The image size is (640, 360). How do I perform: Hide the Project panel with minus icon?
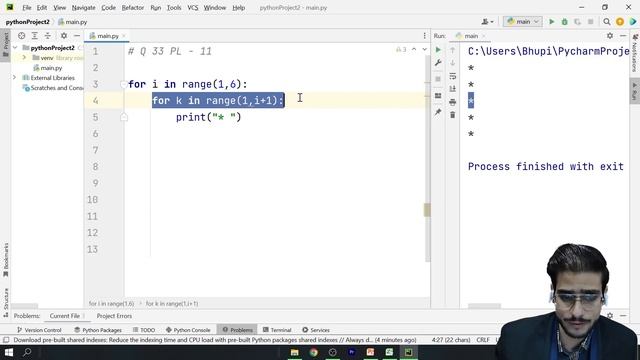click(77, 36)
